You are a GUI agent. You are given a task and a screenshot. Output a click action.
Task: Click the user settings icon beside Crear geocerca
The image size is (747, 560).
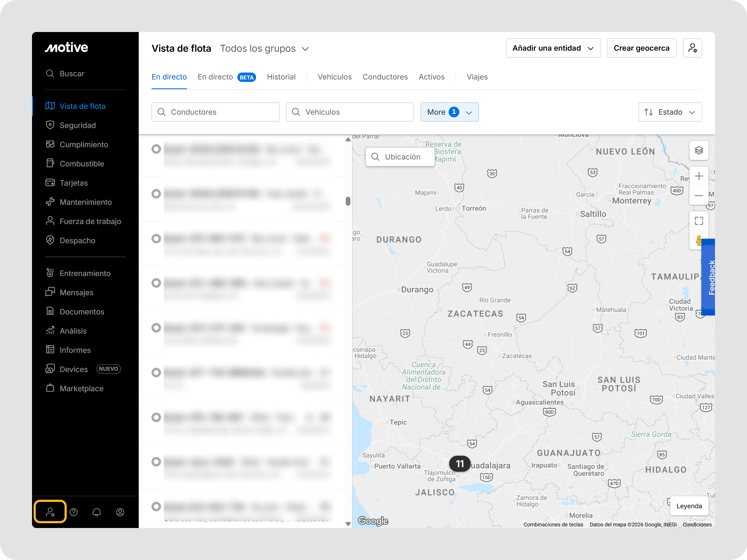[x=692, y=48]
